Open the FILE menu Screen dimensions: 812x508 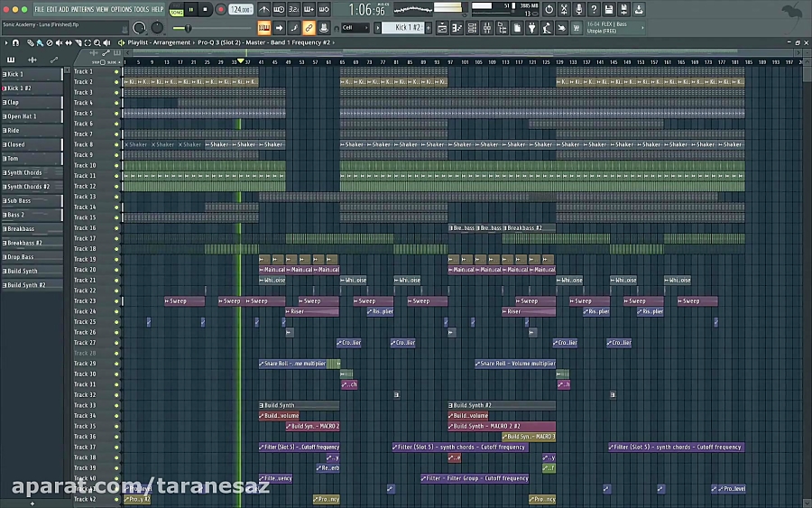pyautogui.click(x=40, y=9)
